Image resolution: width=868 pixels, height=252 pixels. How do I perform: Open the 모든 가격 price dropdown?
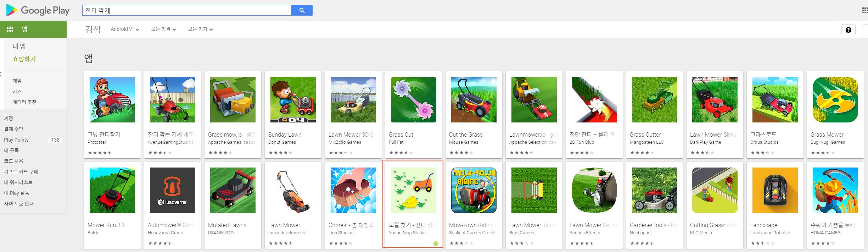click(x=163, y=29)
